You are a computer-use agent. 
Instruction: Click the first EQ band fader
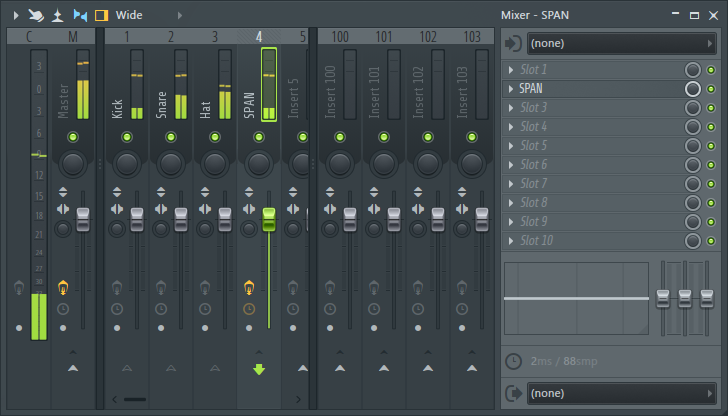(x=663, y=299)
